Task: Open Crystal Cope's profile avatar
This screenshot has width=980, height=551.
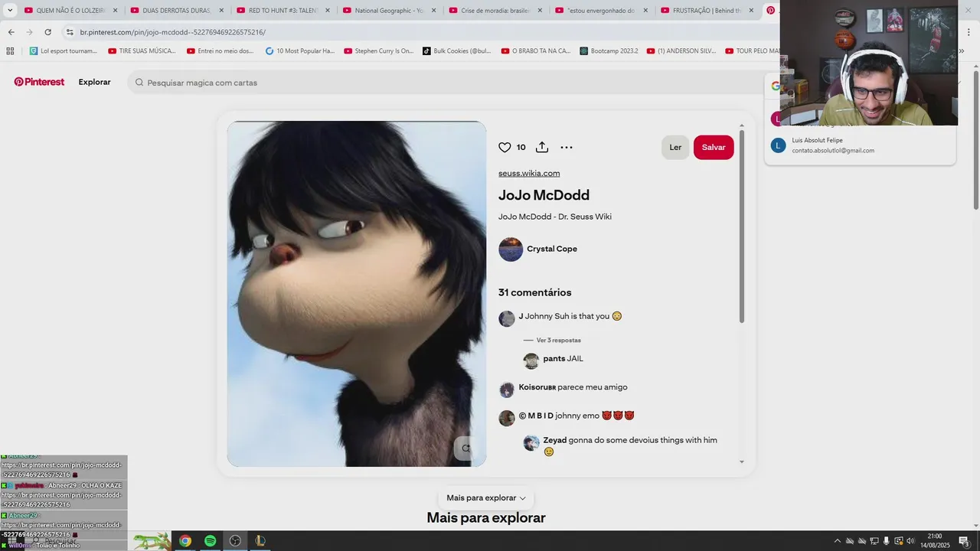Action: coord(511,249)
